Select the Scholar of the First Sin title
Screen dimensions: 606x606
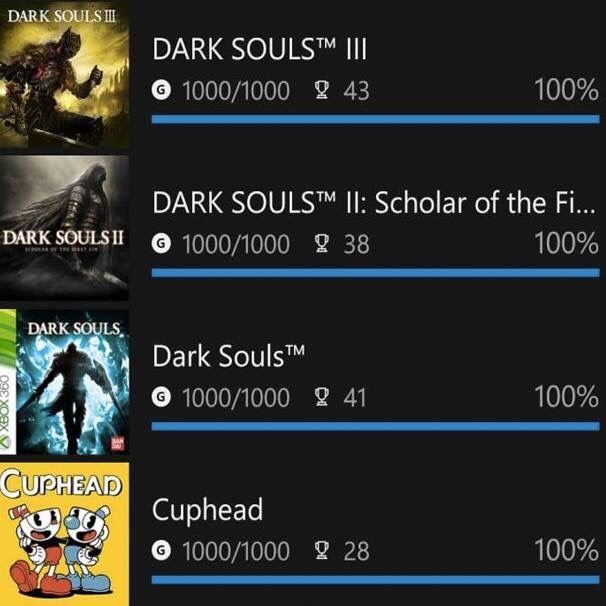[373, 204]
